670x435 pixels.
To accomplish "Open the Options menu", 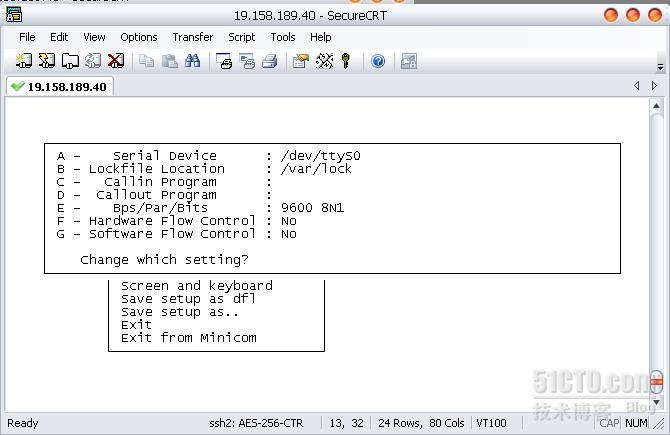I will click(x=139, y=37).
